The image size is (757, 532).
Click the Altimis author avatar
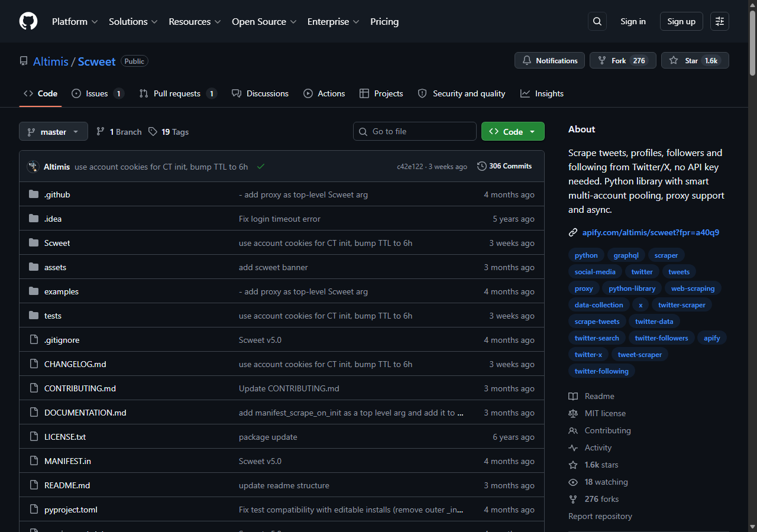pos(33,167)
